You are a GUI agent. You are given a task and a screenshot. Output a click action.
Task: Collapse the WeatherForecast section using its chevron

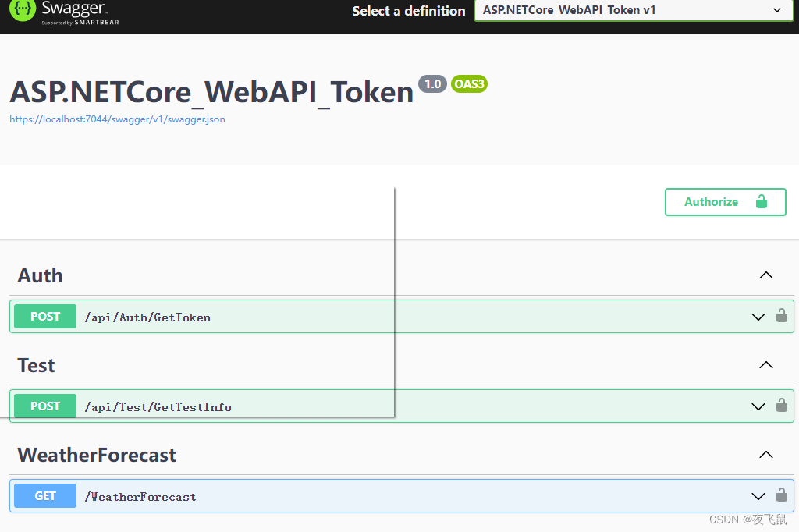click(766, 455)
